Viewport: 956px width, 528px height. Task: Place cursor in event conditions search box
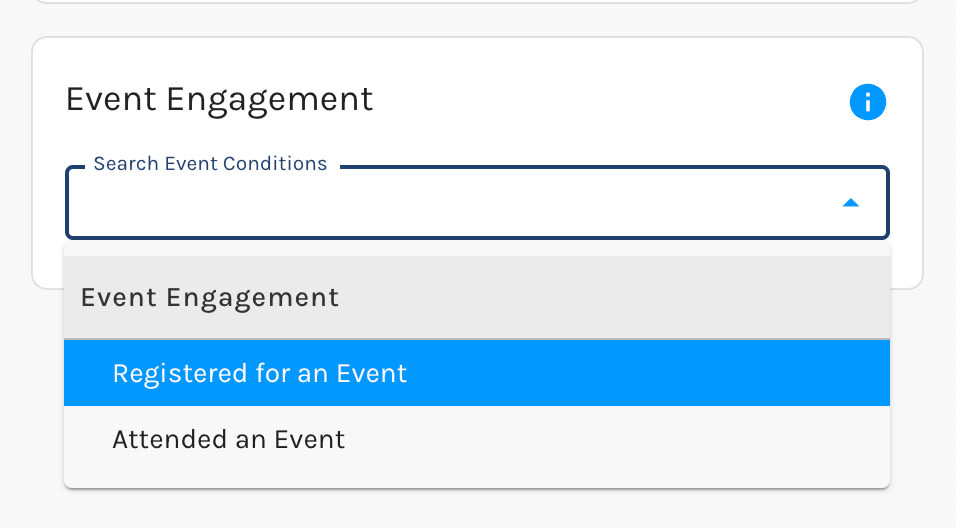(x=450, y=203)
